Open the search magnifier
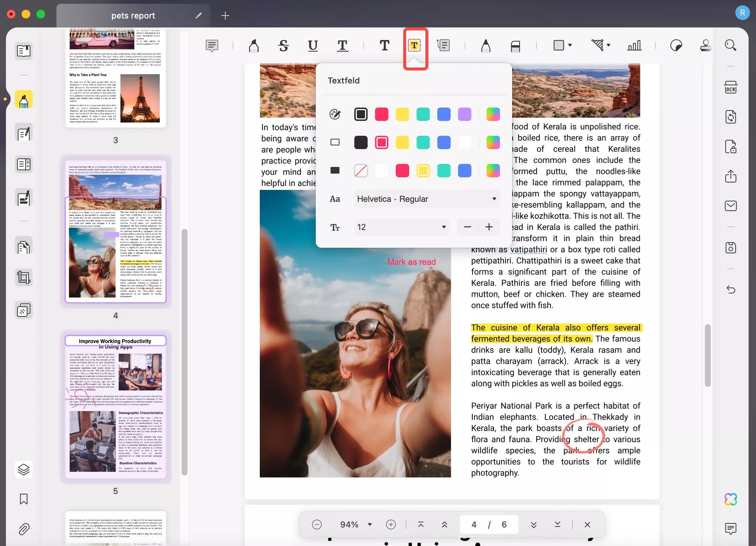 [730, 45]
